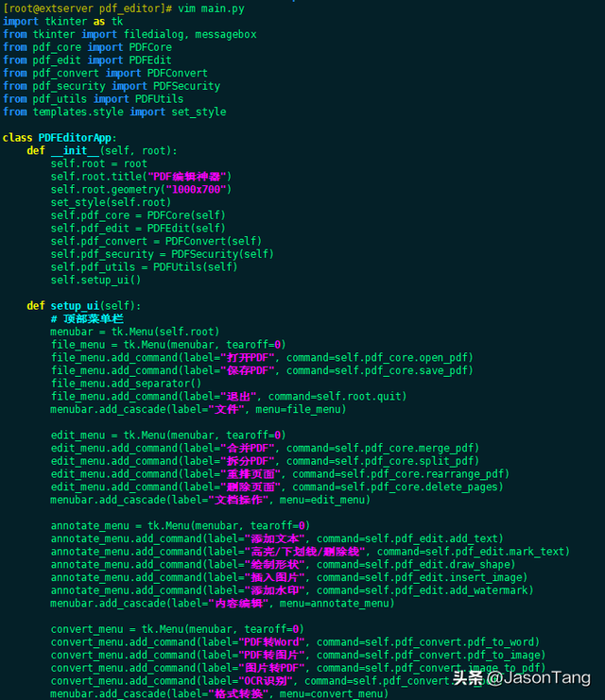Click the PDFEditorApp class name
Viewport: 605px width, 700px height.
pos(78,138)
